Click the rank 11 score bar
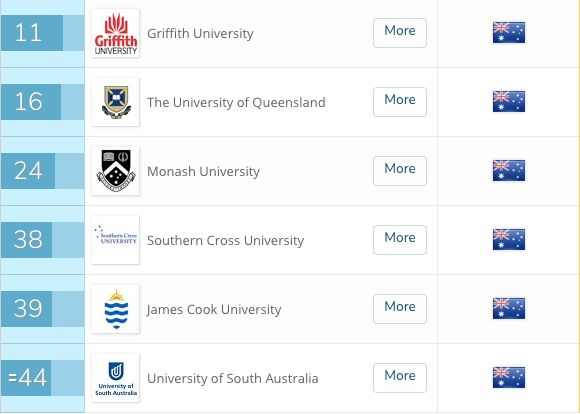 (x=43, y=33)
